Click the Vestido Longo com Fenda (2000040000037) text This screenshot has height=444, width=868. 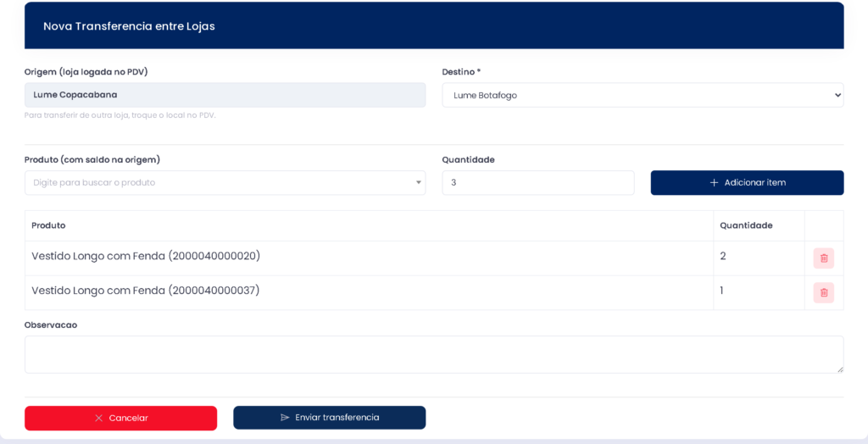[146, 290]
